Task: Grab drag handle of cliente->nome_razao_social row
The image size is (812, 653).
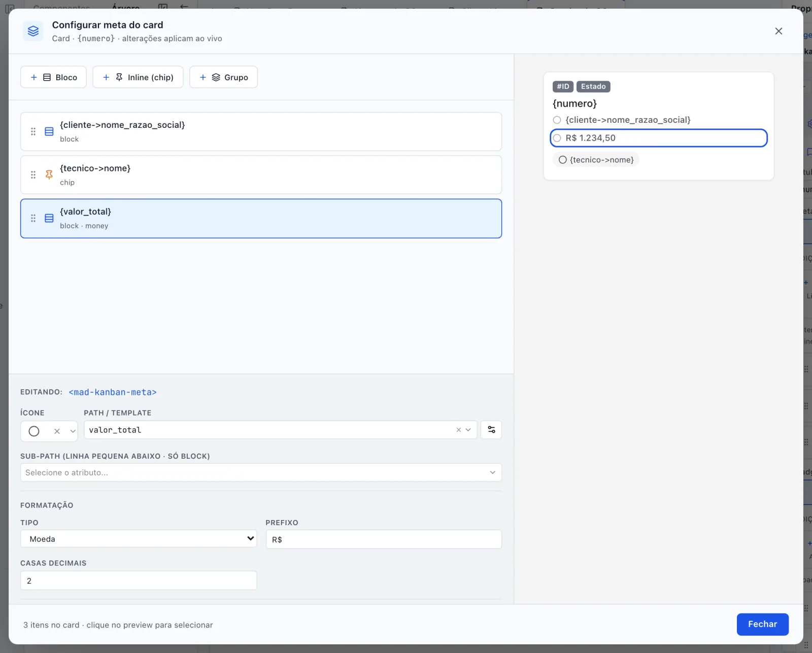Action: click(x=33, y=131)
